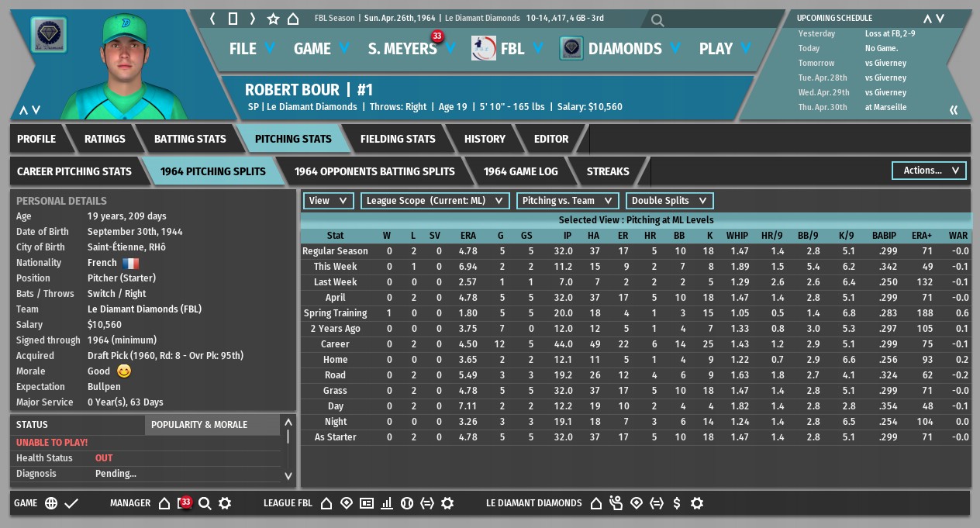Open manager mail icon with 33 badge
Viewport: 980px width, 528px height.
coord(185,503)
